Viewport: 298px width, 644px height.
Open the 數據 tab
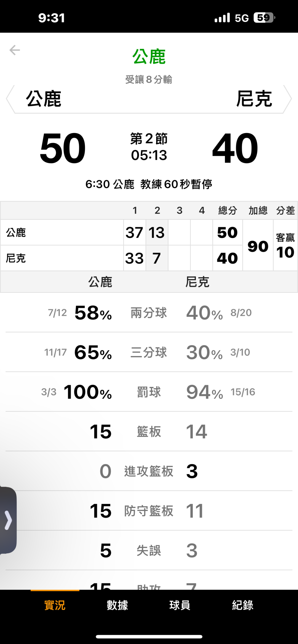click(117, 605)
